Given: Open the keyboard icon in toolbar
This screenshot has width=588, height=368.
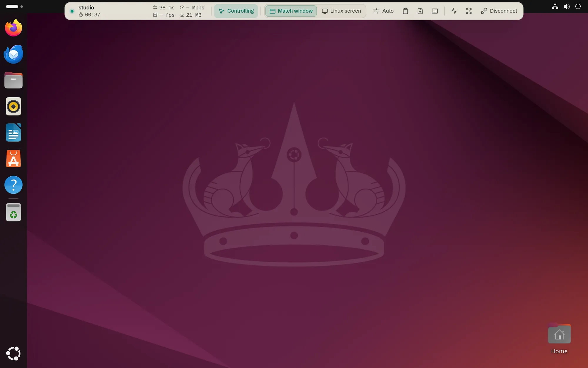Looking at the screenshot, I should click(435, 11).
